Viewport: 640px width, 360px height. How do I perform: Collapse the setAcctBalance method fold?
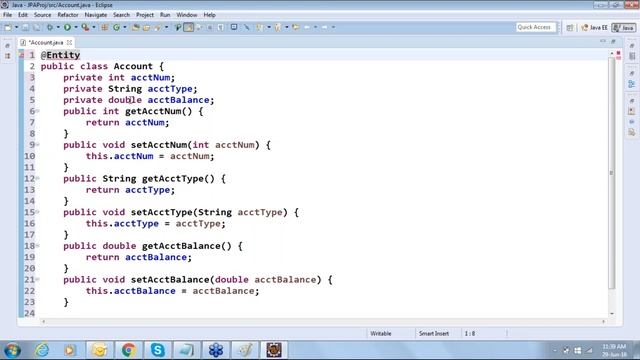[38, 279]
